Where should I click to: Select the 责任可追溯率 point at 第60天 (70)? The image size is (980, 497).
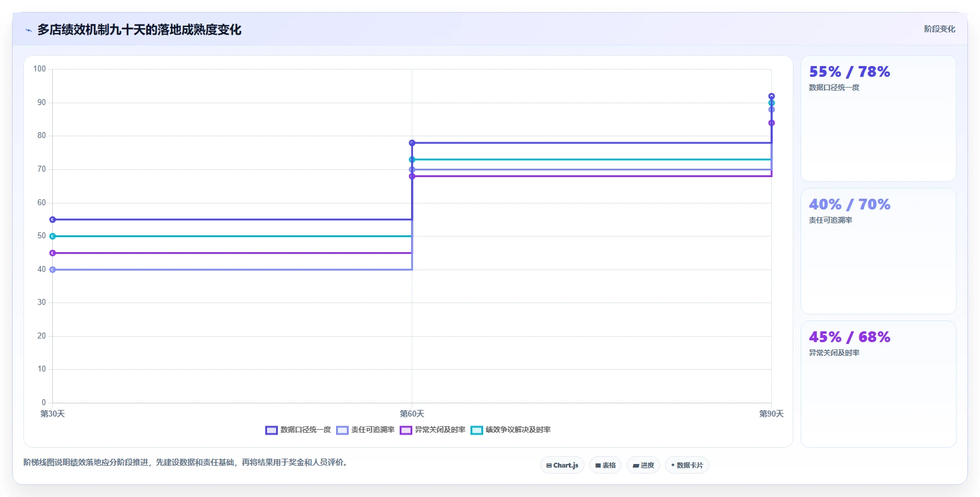click(412, 170)
